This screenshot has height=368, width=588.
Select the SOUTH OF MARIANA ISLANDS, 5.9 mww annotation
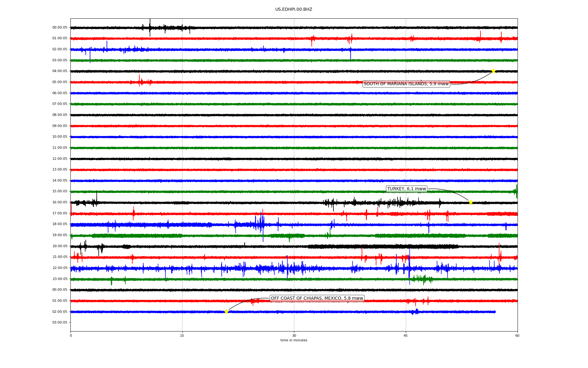point(406,84)
